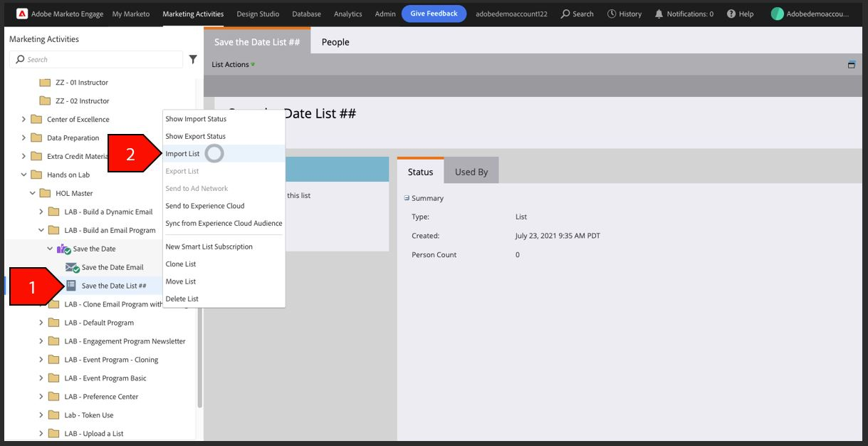
Task: Click the Adobe logo icon
Action: point(22,14)
